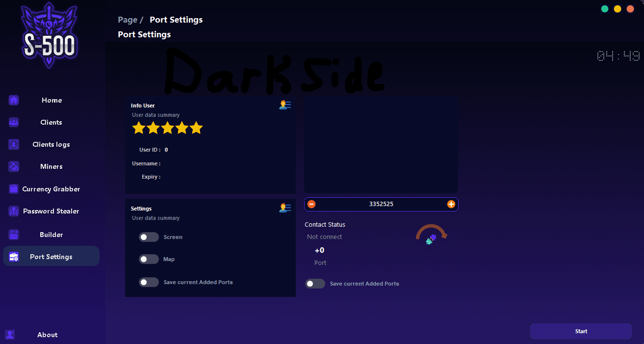Click the Expiry label
The height and width of the screenshot is (344, 644).
click(x=151, y=177)
